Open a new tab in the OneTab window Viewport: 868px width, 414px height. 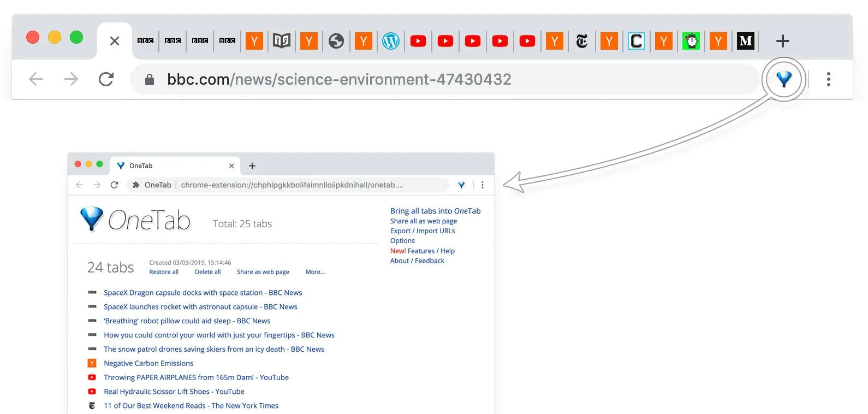(x=252, y=165)
